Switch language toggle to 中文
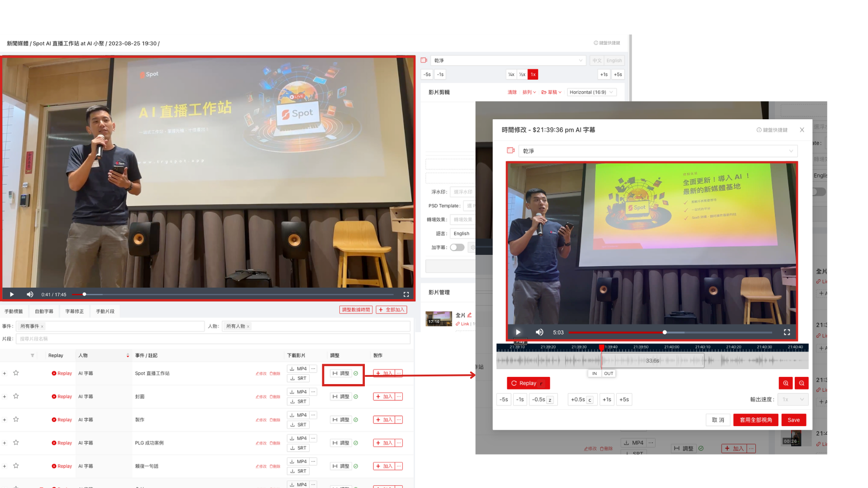 pos(597,60)
